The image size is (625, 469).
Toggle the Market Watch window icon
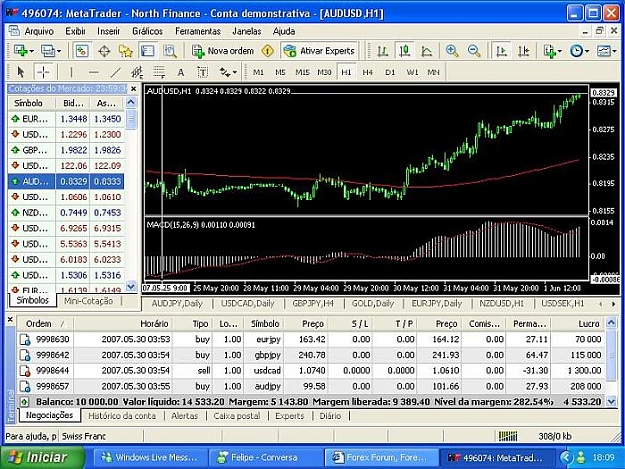point(82,51)
